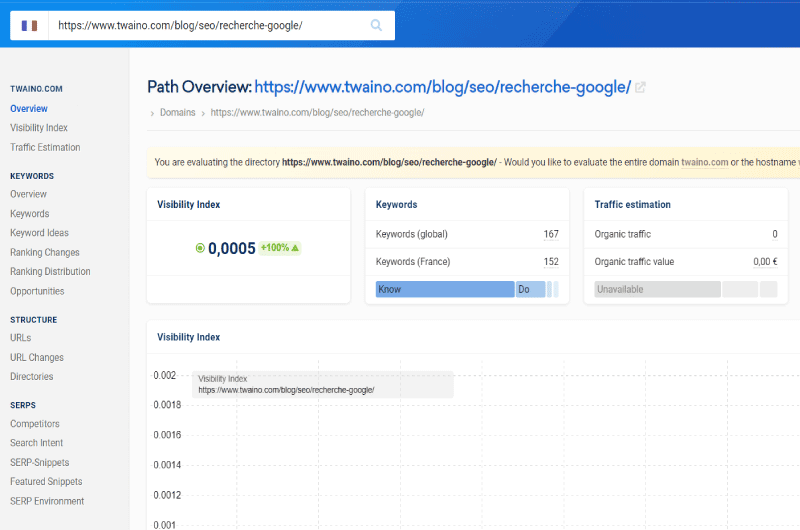Click the STRUCTURE sidebar section heading

point(34,320)
